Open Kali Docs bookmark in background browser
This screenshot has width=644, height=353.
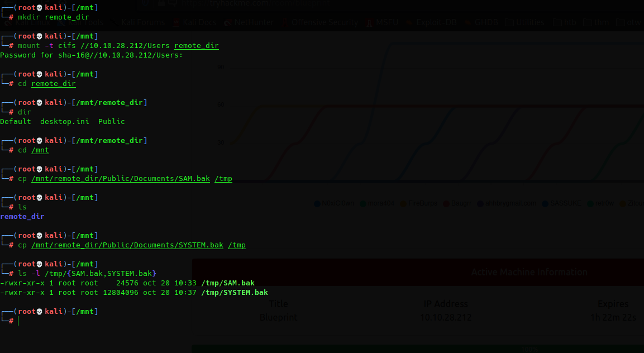195,22
